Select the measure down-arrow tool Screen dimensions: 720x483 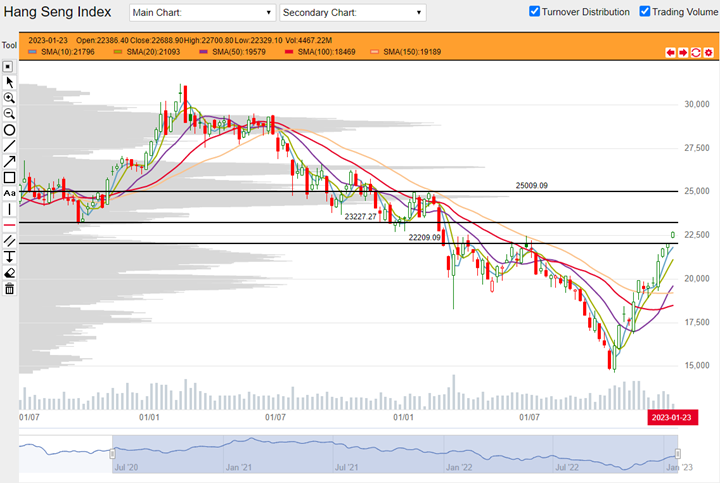click(x=9, y=257)
